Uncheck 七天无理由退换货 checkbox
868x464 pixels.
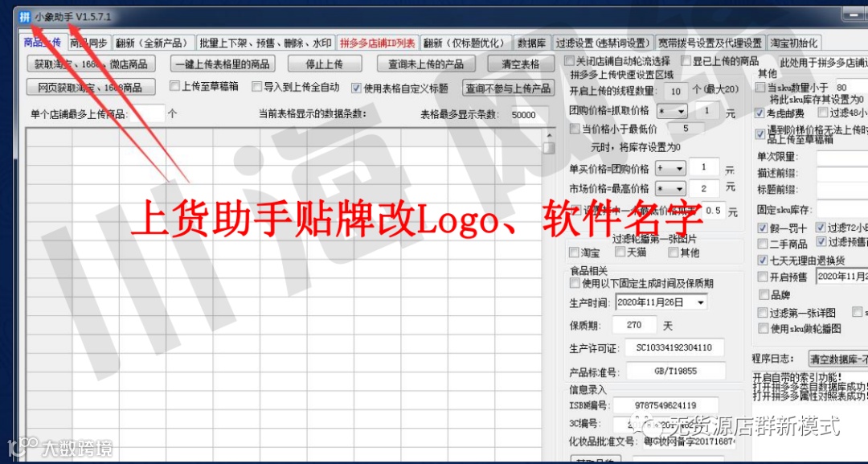[764, 260]
